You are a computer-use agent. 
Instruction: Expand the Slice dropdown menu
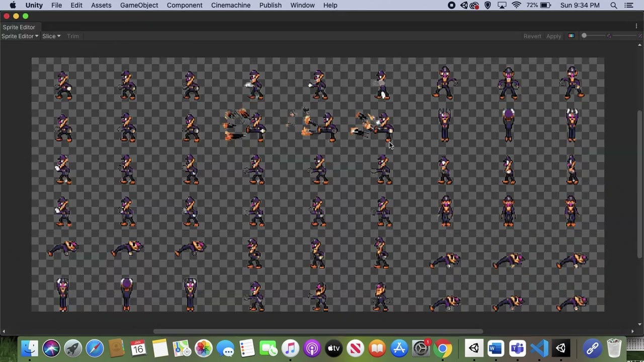[51, 36]
